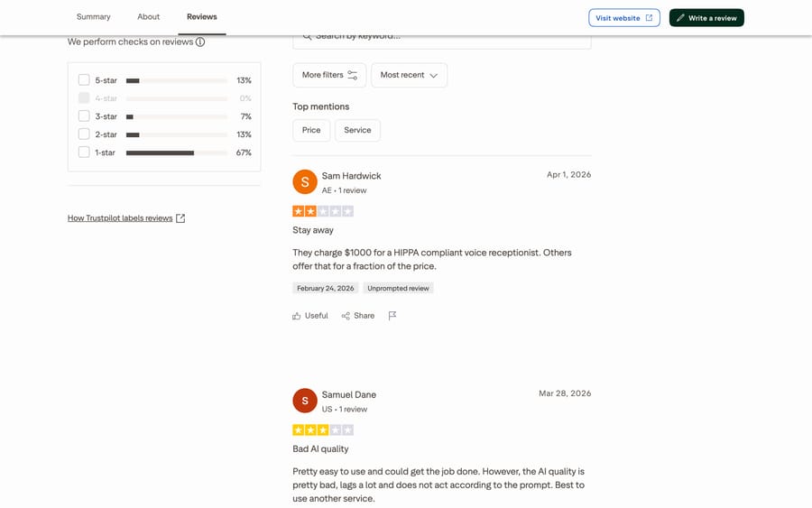Click Samuel Dane's three-star rating
Viewport: 812px width, 508px height.
[323, 429]
